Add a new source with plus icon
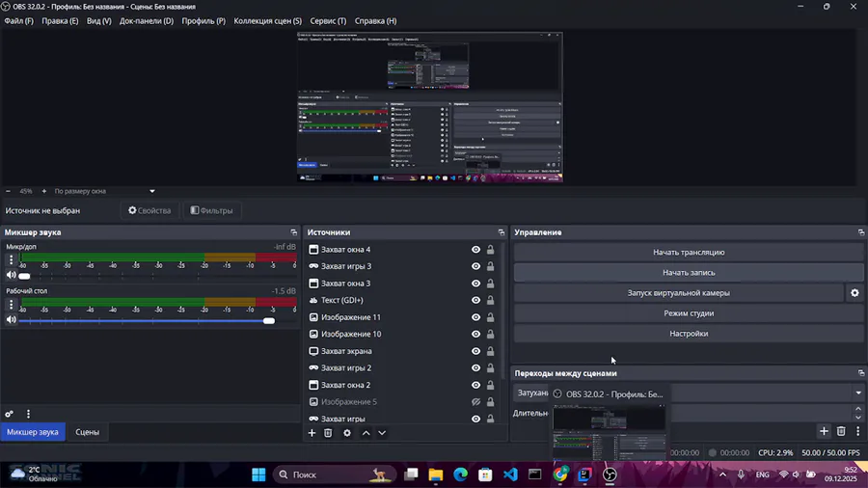Screen dimensions: 868x488 click(x=312, y=433)
